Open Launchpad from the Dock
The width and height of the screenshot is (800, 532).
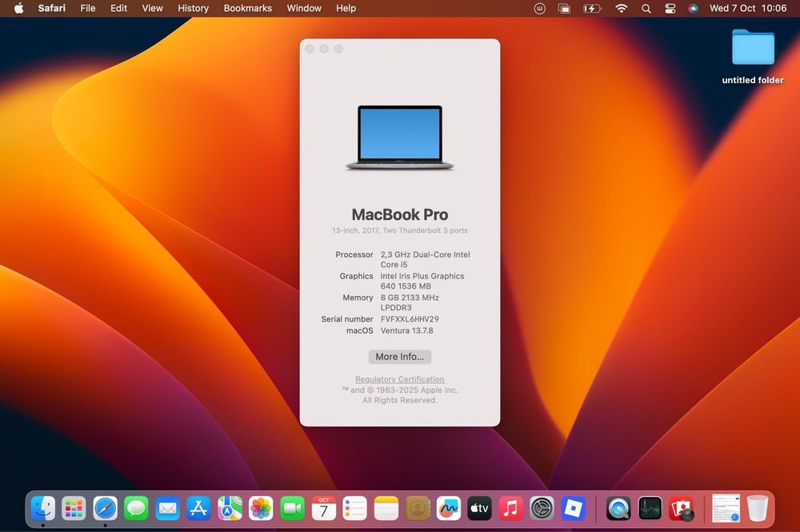(x=74, y=508)
